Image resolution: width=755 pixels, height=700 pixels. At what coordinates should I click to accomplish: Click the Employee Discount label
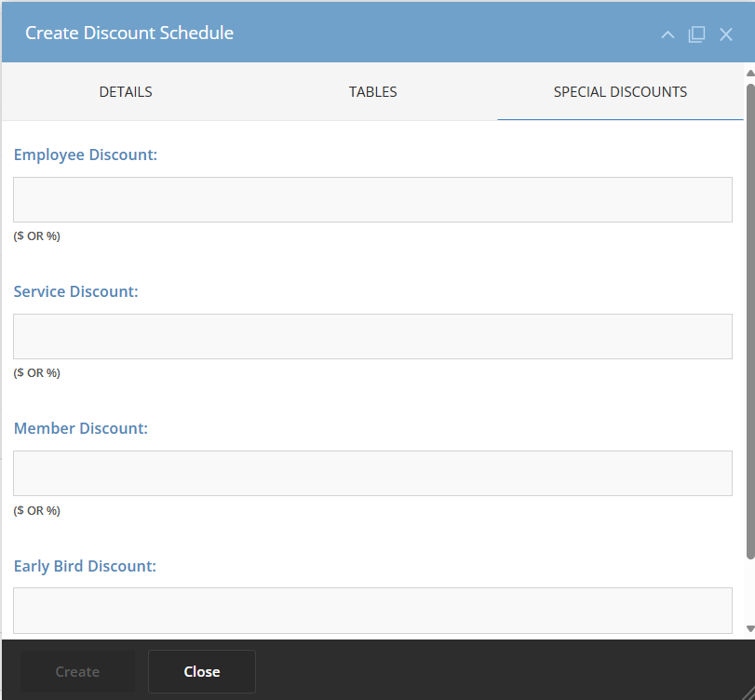[86, 155]
